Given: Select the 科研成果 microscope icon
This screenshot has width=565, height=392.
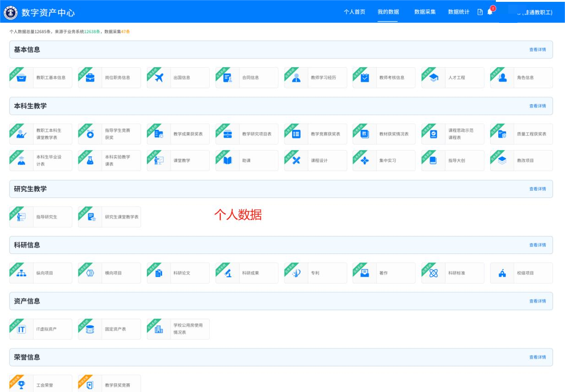Looking at the screenshot, I should (x=228, y=273).
